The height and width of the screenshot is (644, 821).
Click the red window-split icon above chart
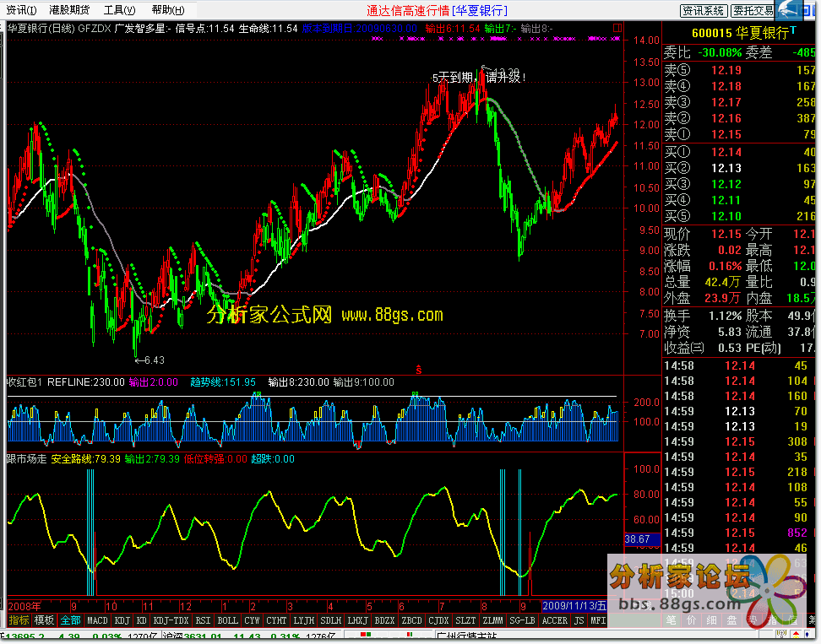(x=617, y=28)
